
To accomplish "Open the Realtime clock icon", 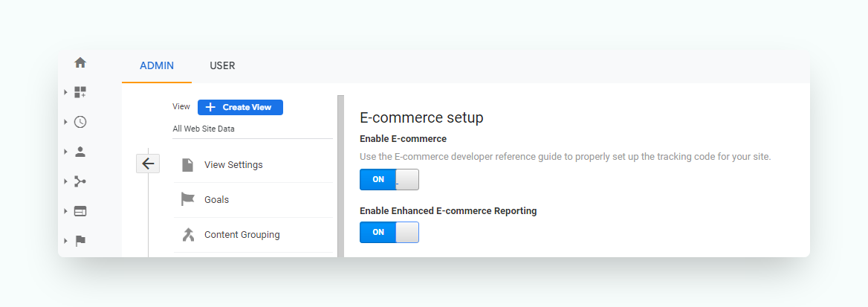I will pyautogui.click(x=80, y=122).
